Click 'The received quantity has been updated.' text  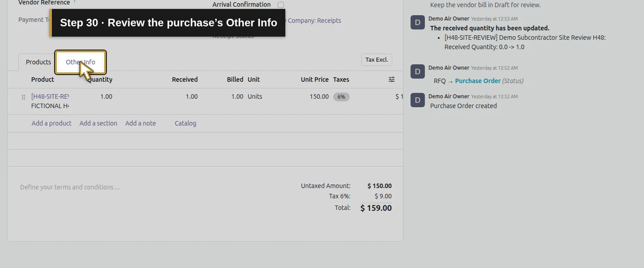[x=490, y=28]
